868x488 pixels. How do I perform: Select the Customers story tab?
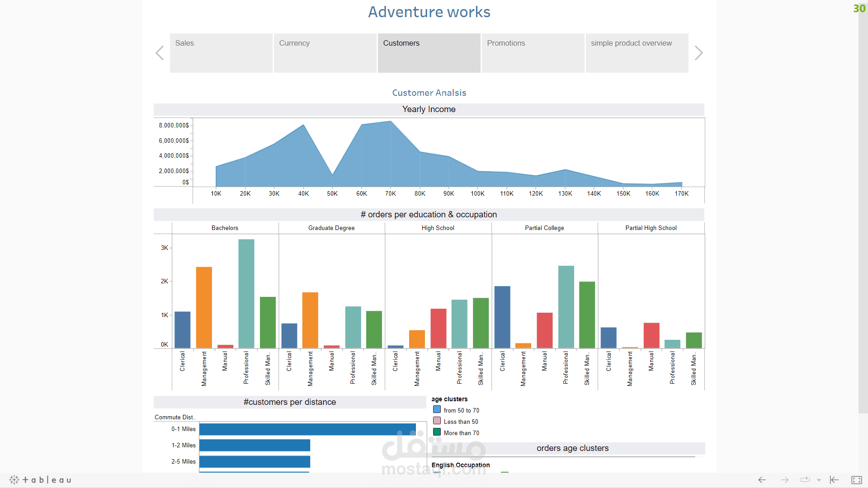tap(429, 53)
